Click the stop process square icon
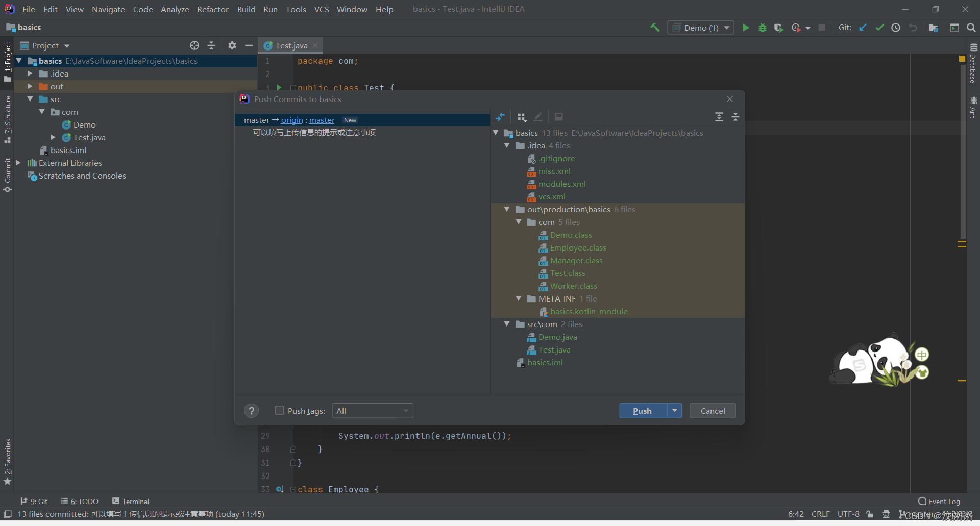Screen dimensions: 980x526 point(822,28)
